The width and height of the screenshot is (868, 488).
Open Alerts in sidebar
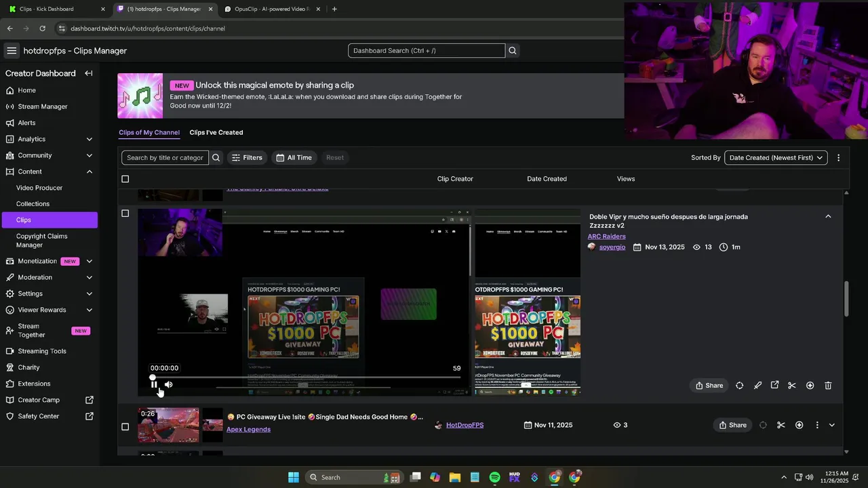tap(27, 123)
